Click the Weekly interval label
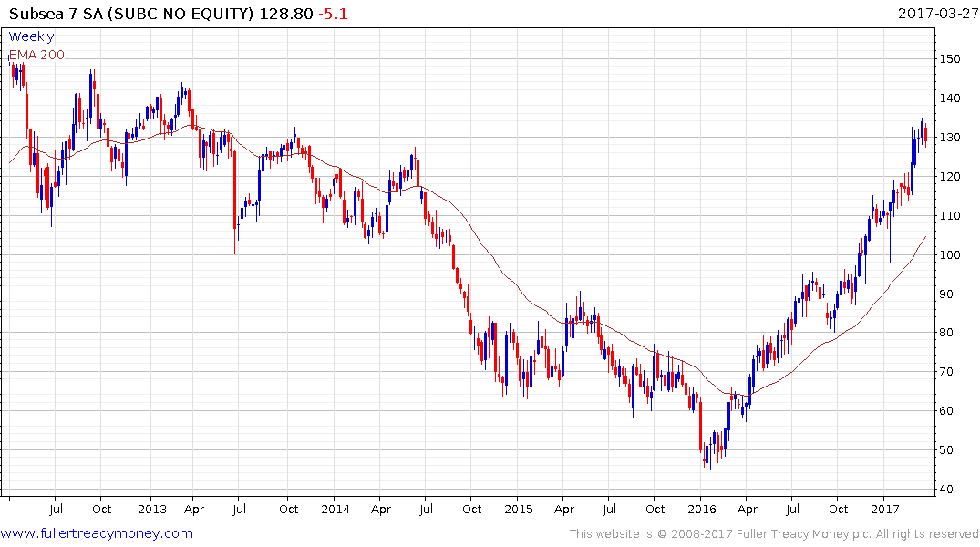The height and width of the screenshot is (547, 980). click(31, 36)
